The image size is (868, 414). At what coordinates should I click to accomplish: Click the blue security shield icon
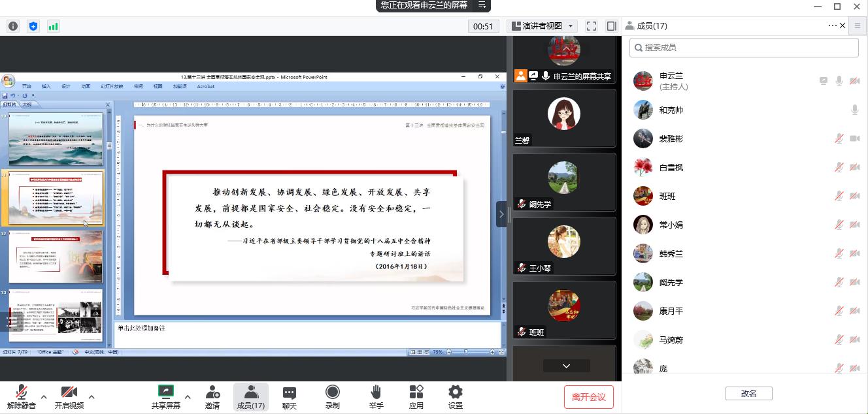click(x=33, y=26)
